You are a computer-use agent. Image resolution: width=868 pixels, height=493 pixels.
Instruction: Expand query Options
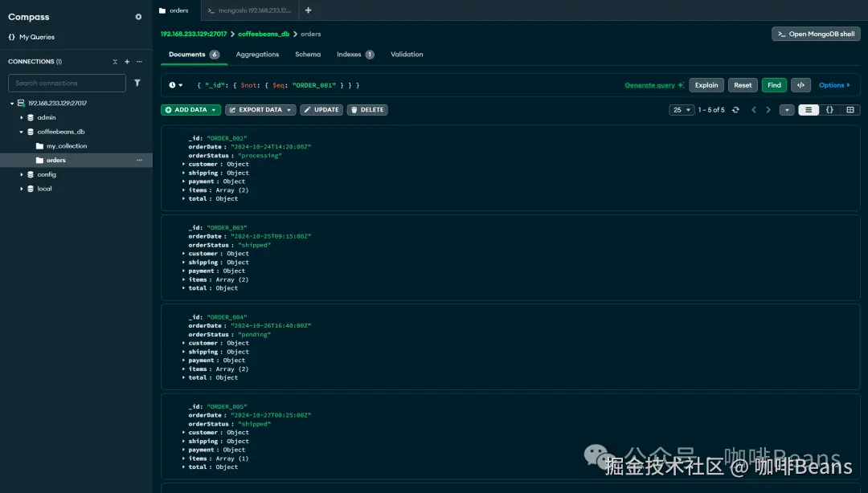834,85
